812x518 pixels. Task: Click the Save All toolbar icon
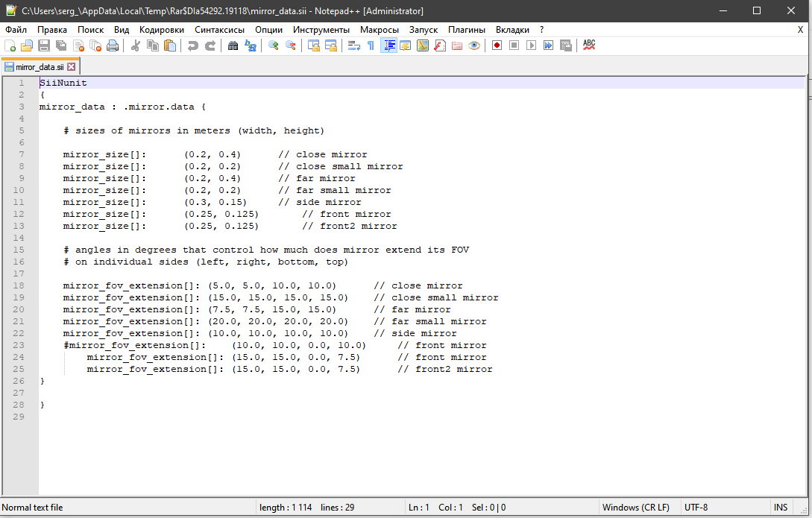(x=61, y=45)
